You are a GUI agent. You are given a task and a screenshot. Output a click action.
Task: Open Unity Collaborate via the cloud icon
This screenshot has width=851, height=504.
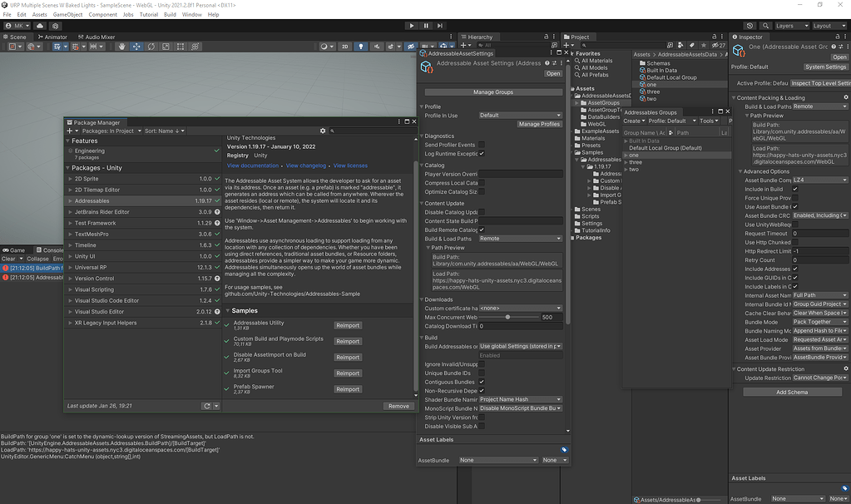coord(40,25)
